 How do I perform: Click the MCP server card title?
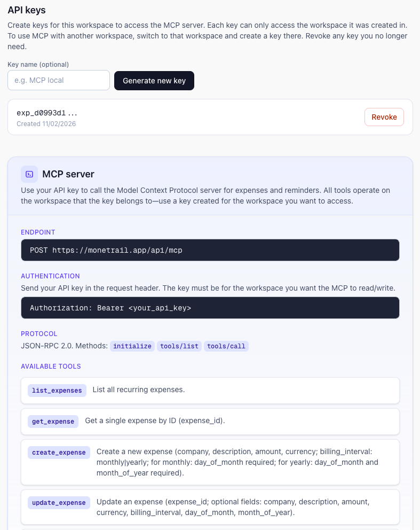(68, 174)
